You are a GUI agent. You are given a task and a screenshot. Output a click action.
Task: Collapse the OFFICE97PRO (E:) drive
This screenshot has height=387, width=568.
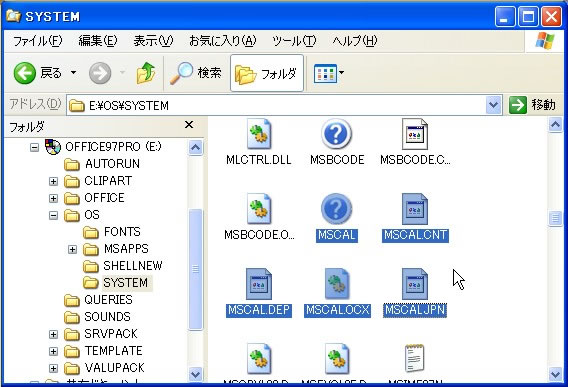tap(34, 147)
